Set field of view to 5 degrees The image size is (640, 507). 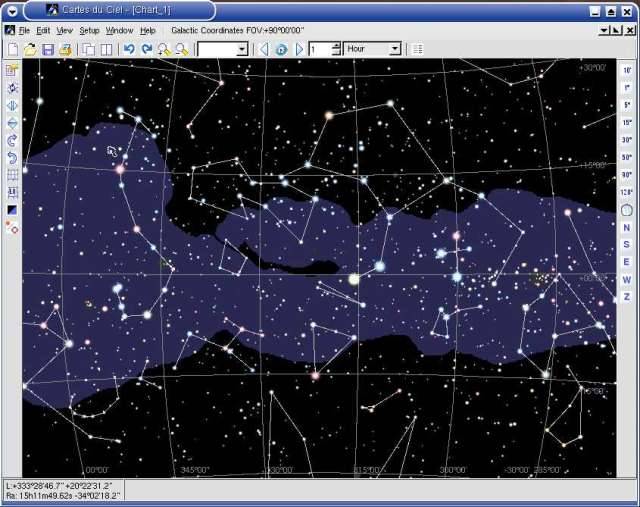627,105
